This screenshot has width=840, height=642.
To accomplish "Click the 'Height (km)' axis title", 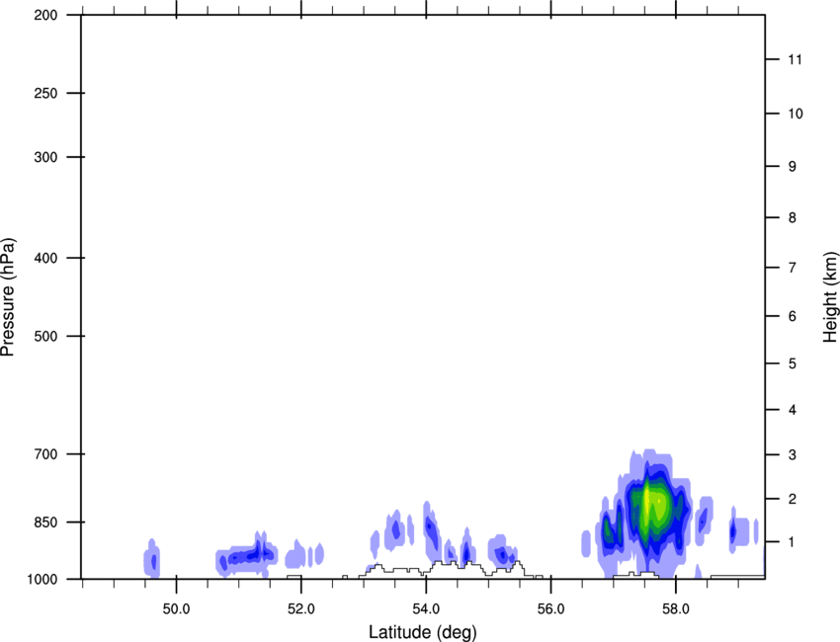I will (x=830, y=296).
